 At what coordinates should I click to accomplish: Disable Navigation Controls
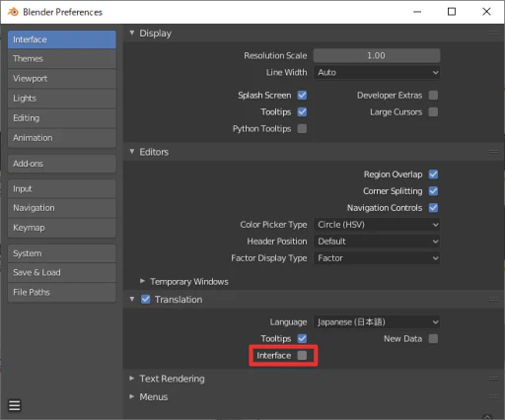point(433,208)
